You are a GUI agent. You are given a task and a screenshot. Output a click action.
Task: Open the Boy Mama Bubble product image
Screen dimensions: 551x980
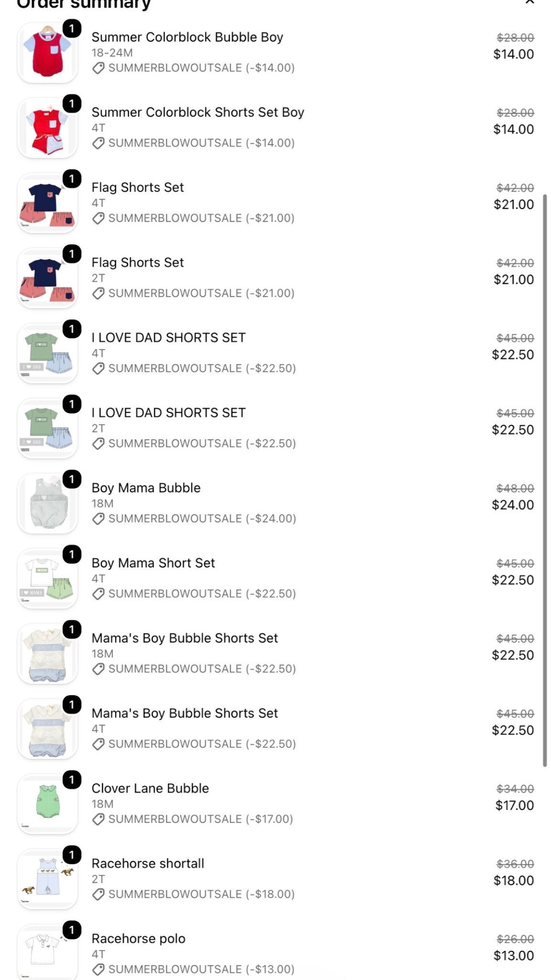tap(47, 503)
